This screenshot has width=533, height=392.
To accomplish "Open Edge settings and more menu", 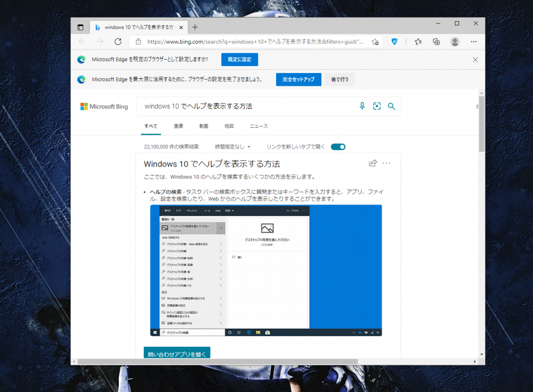I will (x=473, y=42).
